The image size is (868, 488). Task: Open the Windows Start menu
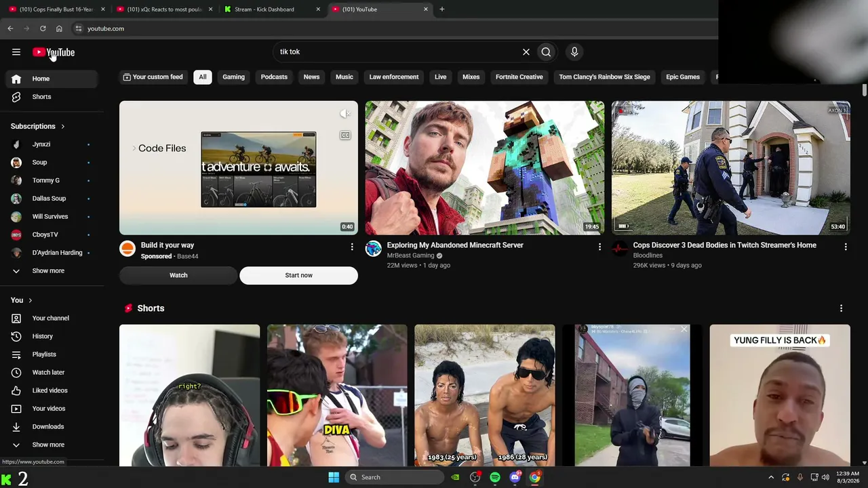point(334,477)
